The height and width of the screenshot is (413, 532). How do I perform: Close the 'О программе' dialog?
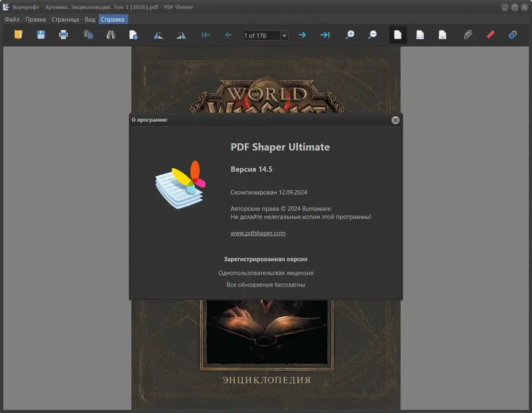point(395,120)
